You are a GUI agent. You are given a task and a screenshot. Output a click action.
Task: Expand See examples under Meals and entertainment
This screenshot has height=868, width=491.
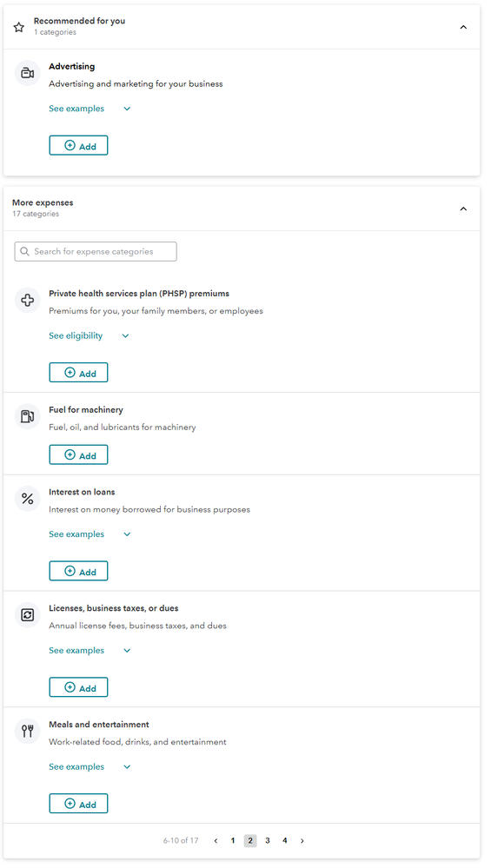[x=90, y=766]
